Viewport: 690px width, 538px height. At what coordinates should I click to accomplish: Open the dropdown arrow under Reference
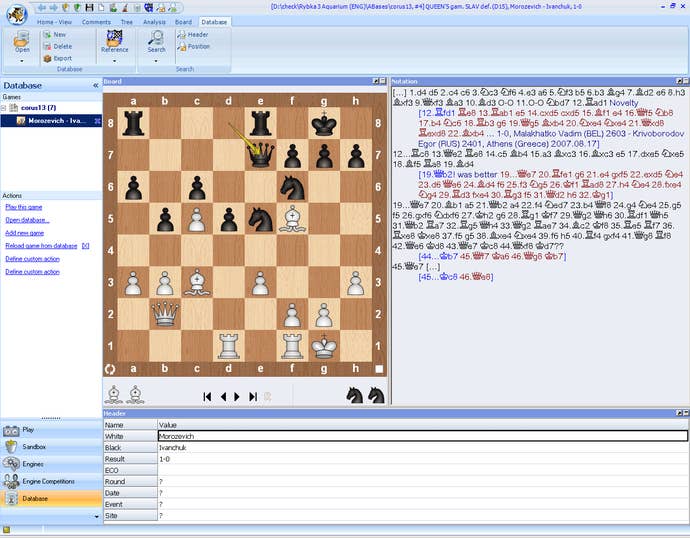pyautogui.click(x=114, y=61)
